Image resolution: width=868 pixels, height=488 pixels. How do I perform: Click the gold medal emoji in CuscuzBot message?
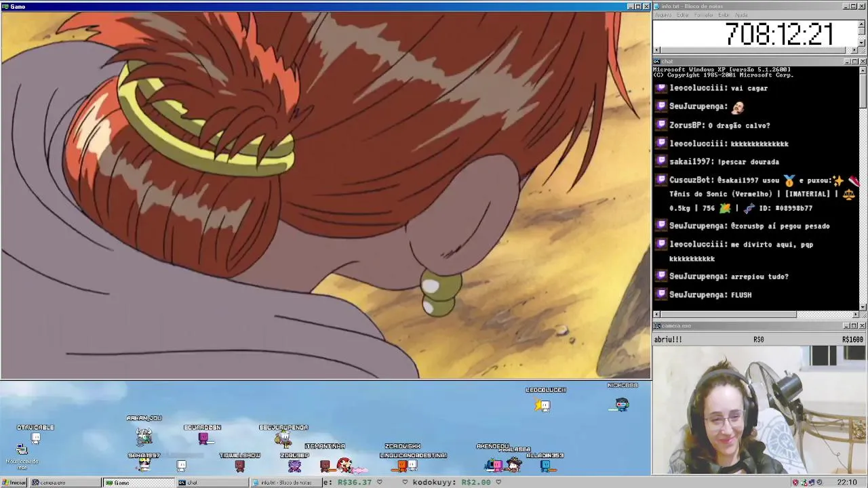[789, 180]
